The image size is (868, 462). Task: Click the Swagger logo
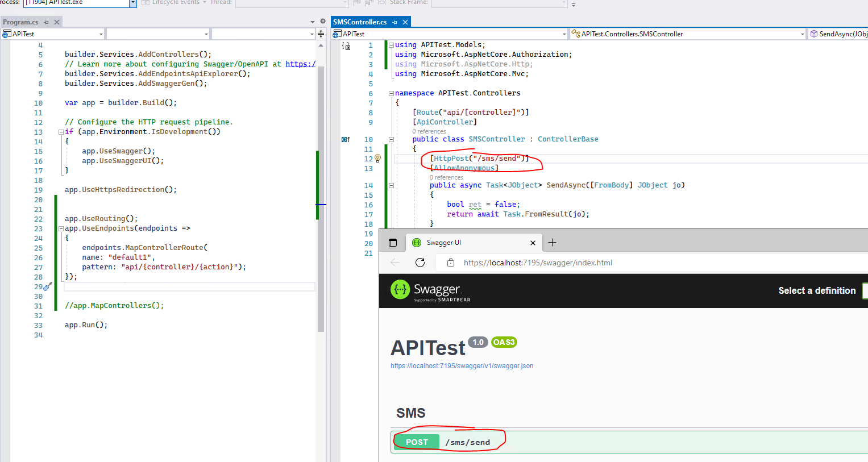coord(430,290)
